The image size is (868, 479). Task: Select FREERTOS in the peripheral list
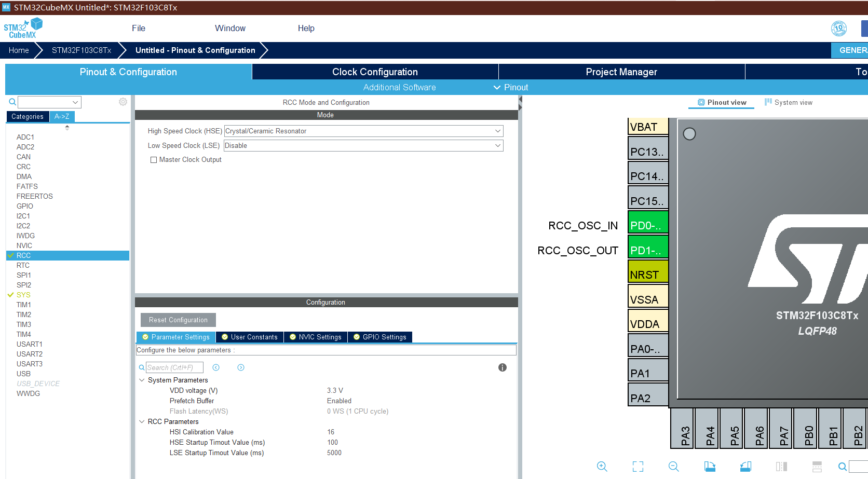click(34, 196)
